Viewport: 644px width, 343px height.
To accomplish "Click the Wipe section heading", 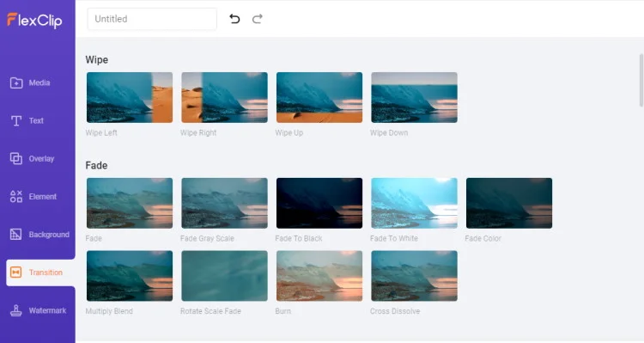I will tap(97, 60).
